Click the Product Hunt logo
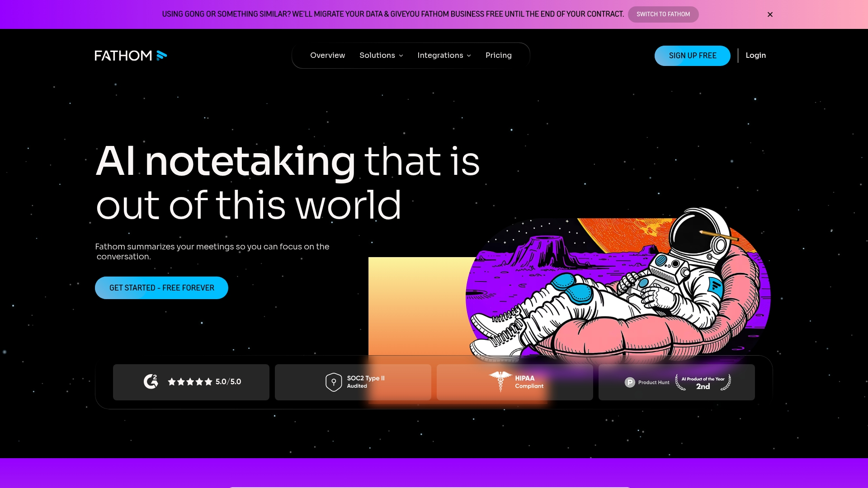This screenshot has width=868, height=488. pyautogui.click(x=630, y=382)
